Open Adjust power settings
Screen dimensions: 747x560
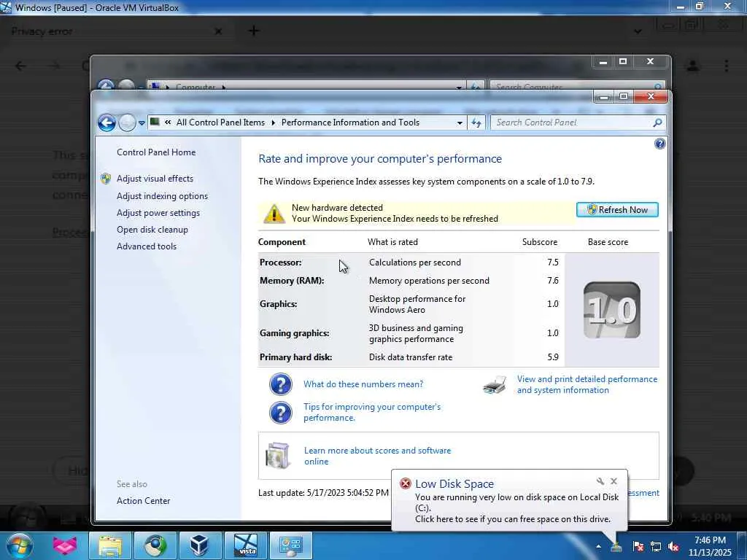pos(158,213)
